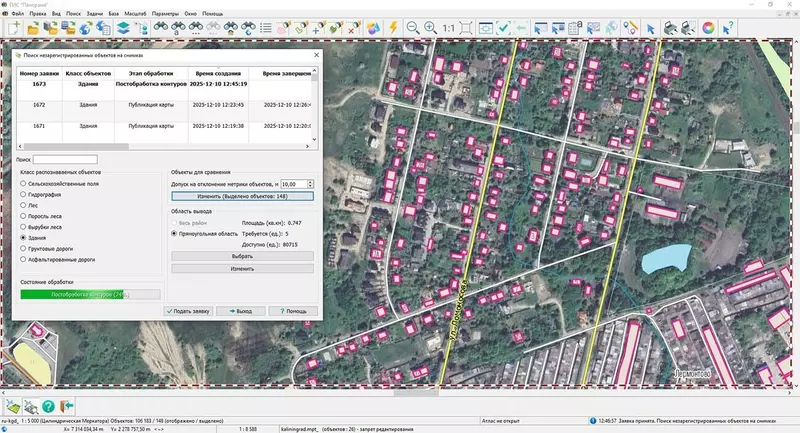The width and height of the screenshot is (800, 433).
Task: Click the Подать заявку button
Action: (x=189, y=311)
